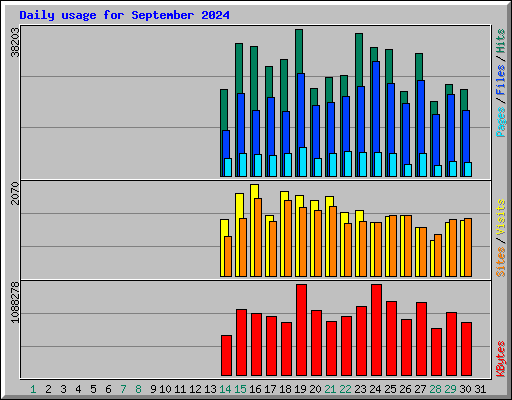Click the KBytes legend label
This screenshot has height=400, width=512.
[x=501, y=359]
